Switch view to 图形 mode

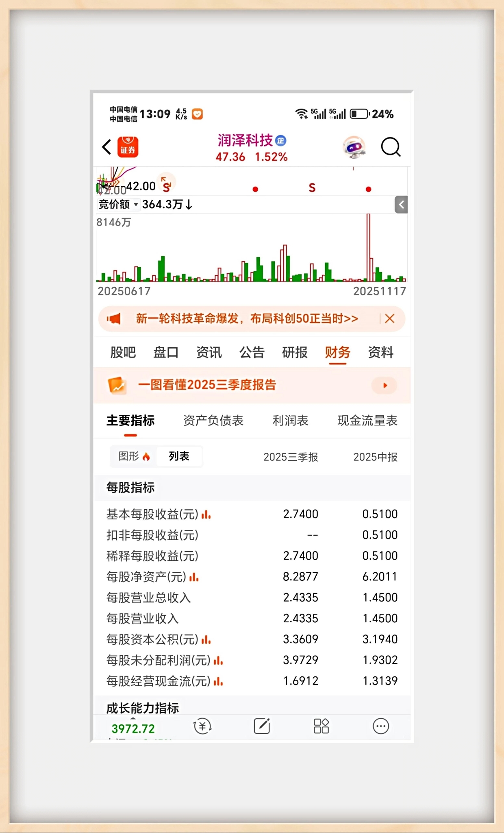click(134, 456)
